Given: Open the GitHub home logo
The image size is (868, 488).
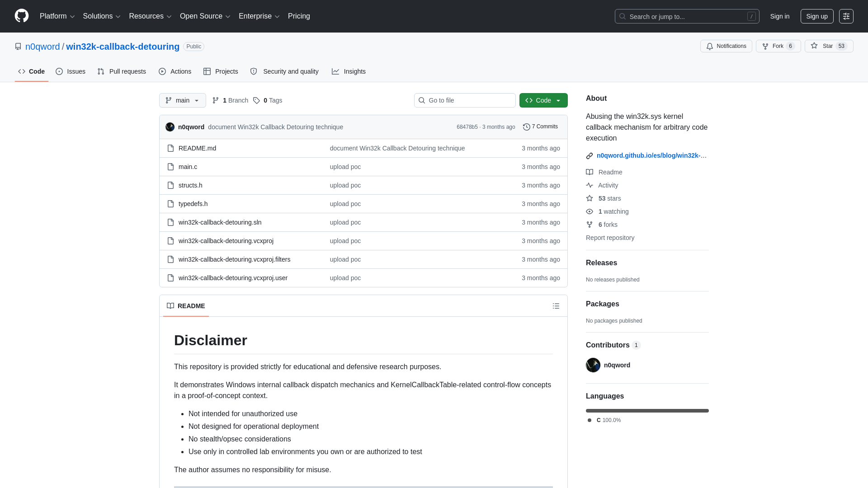Looking at the screenshot, I should pyautogui.click(x=22, y=16).
